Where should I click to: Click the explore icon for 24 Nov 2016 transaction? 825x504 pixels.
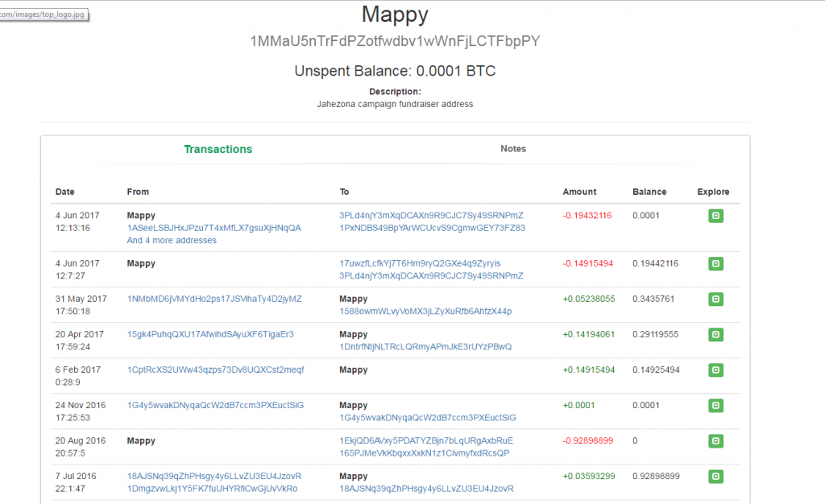715,406
